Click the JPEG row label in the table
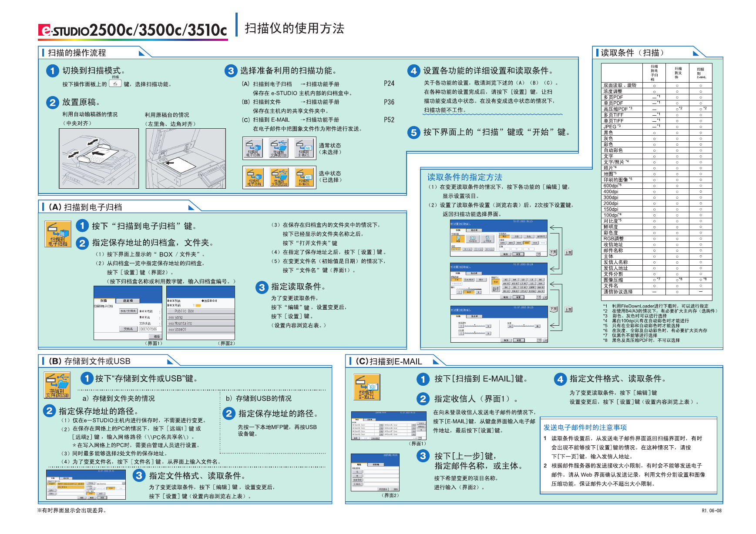This screenshot has width=756, height=534. (x=612, y=127)
